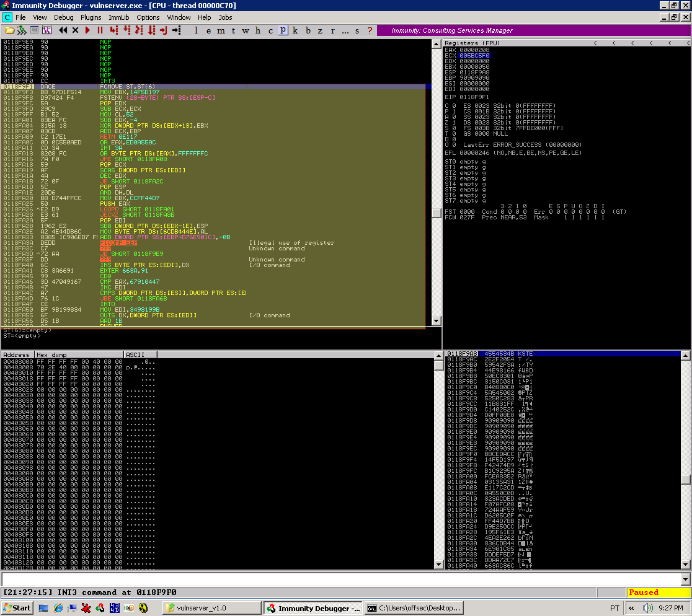Pause execution with the red pause icon
Image resolution: width=692 pixels, height=616 pixels.
click(x=100, y=30)
